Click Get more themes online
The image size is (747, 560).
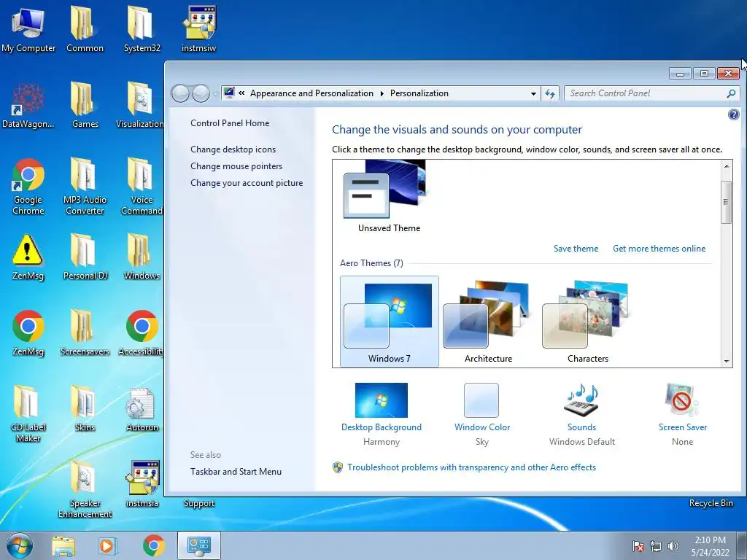659,249
